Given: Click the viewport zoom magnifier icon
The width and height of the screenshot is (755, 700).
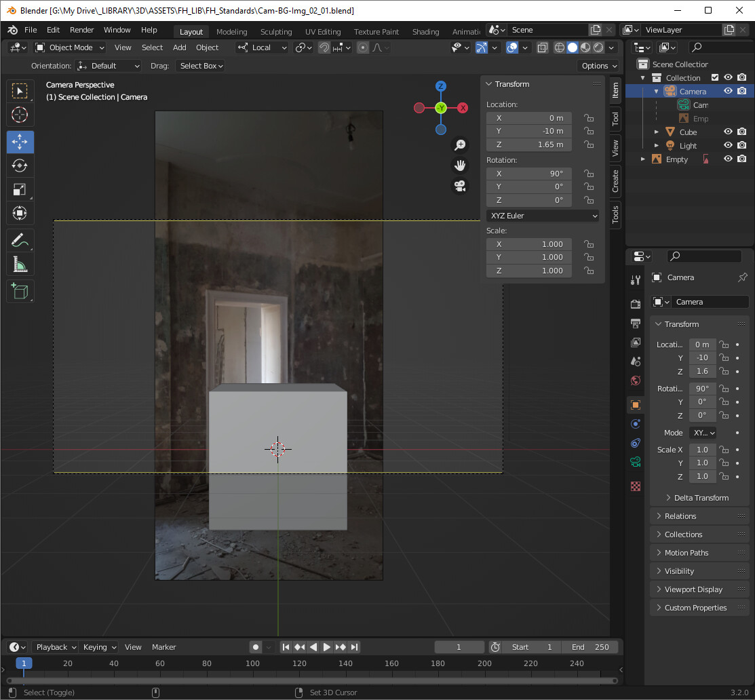Looking at the screenshot, I should click(x=461, y=145).
